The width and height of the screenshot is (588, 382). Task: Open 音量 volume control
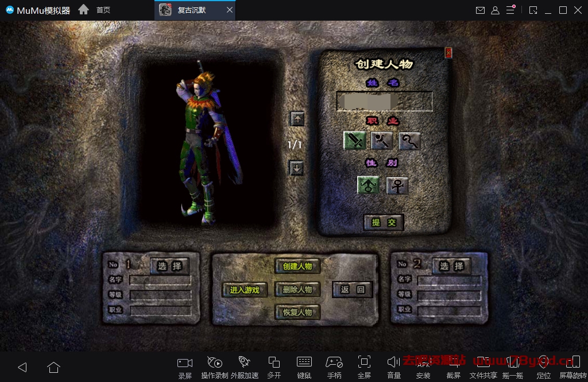[394, 368]
